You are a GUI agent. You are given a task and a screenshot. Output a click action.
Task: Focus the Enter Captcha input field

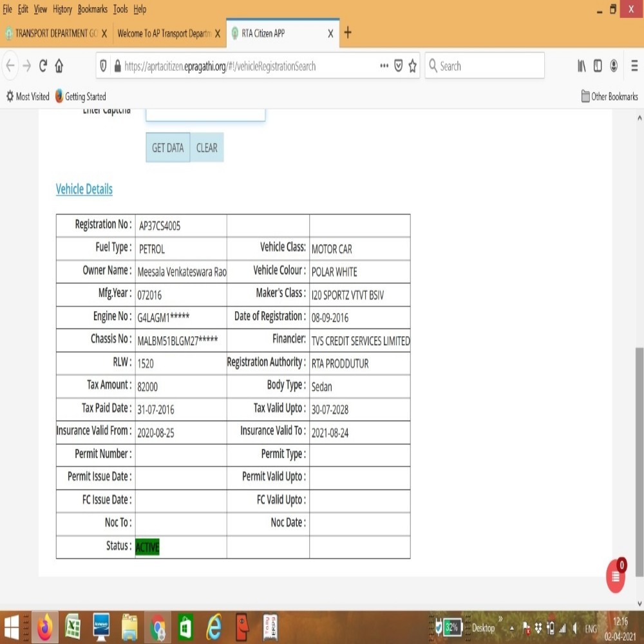coord(205,114)
